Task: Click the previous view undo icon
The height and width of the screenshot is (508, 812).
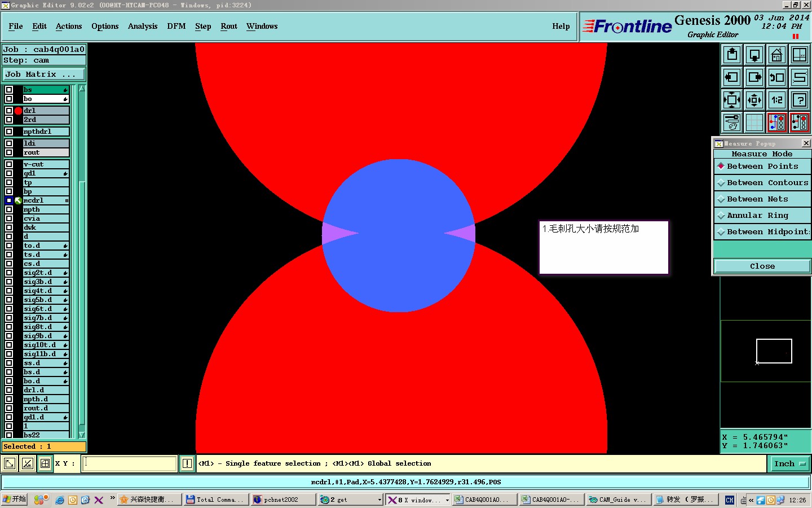Action: pyautogui.click(x=777, y=77)
